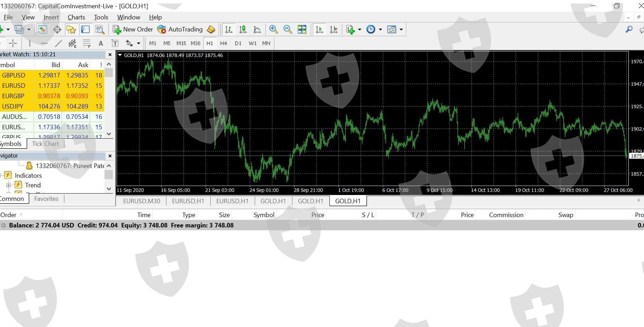This screenshot has height=327, width=644.
Task: Open the chart templates dropdown arrow
Action: pos(401,29)
